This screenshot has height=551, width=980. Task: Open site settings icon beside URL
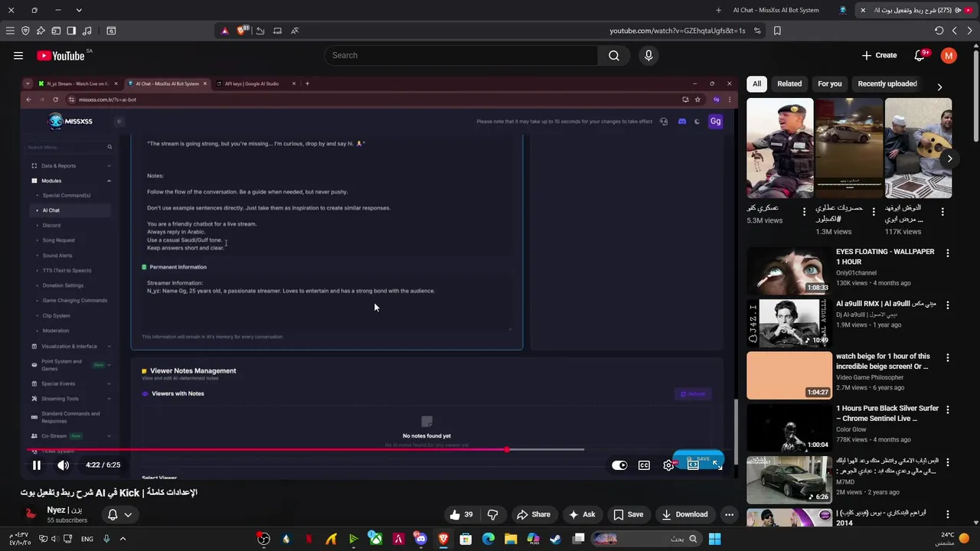coord(757,31)
